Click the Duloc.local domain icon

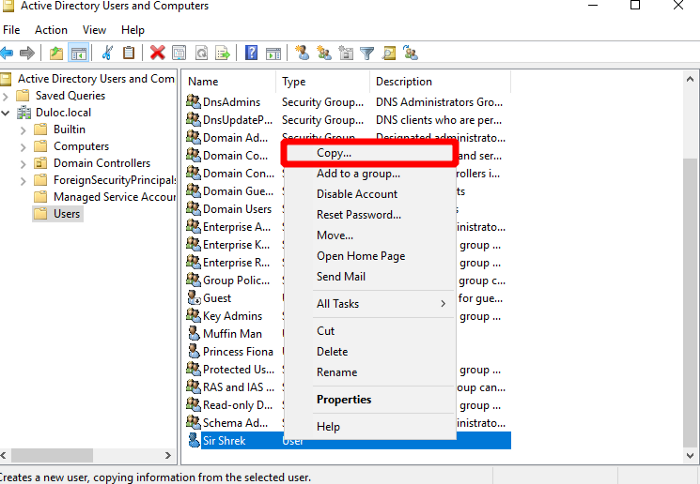pos(24,113)
